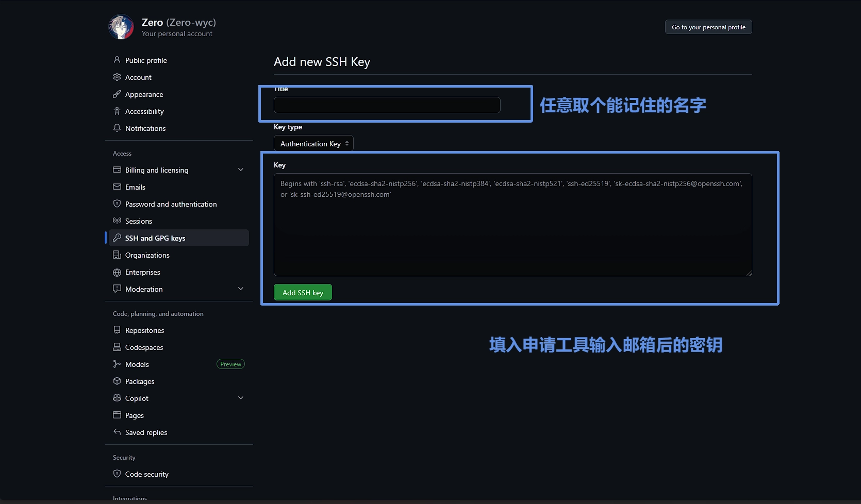Focus the Title text input field
Image resolution: width=861 pixels, height=504 pixels.
click(387, 105)
